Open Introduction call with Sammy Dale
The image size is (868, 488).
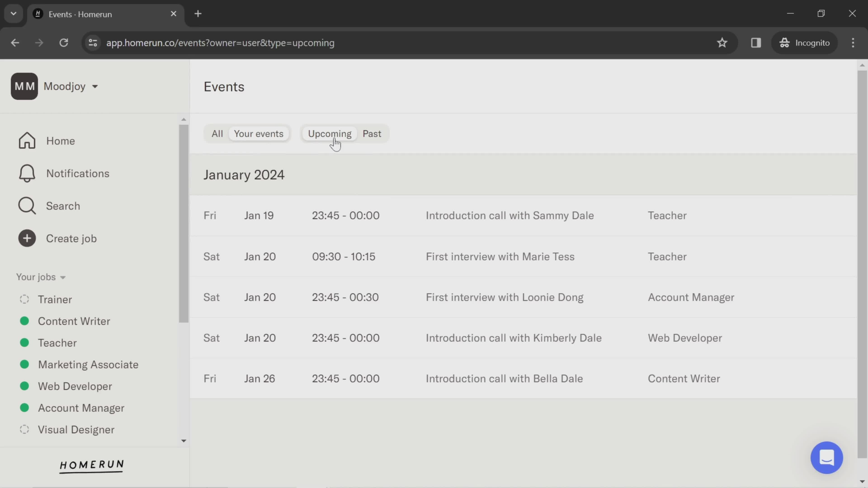510,215
